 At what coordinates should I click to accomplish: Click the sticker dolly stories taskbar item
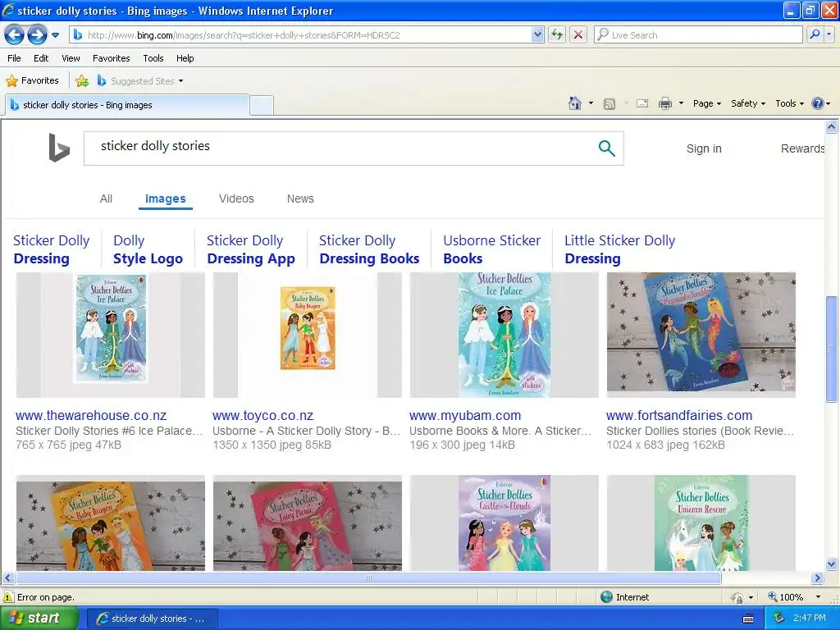pos(152,619)
